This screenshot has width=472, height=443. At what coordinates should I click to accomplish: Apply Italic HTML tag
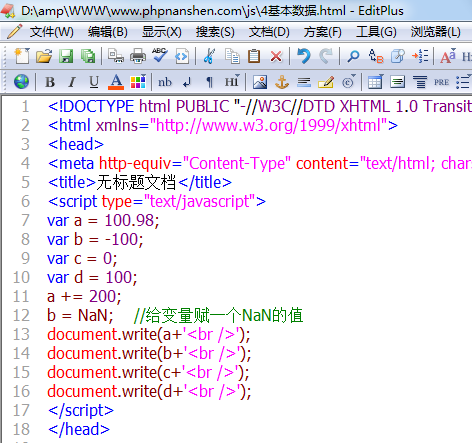point(72,82)
